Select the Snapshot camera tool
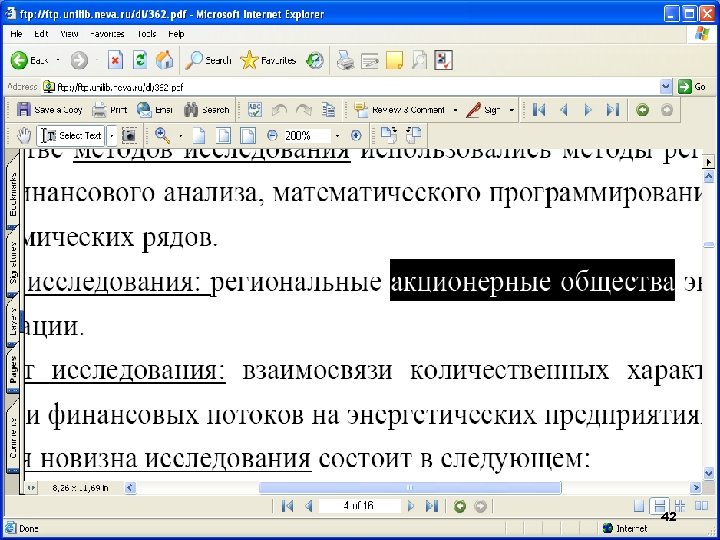 [130, 135]
